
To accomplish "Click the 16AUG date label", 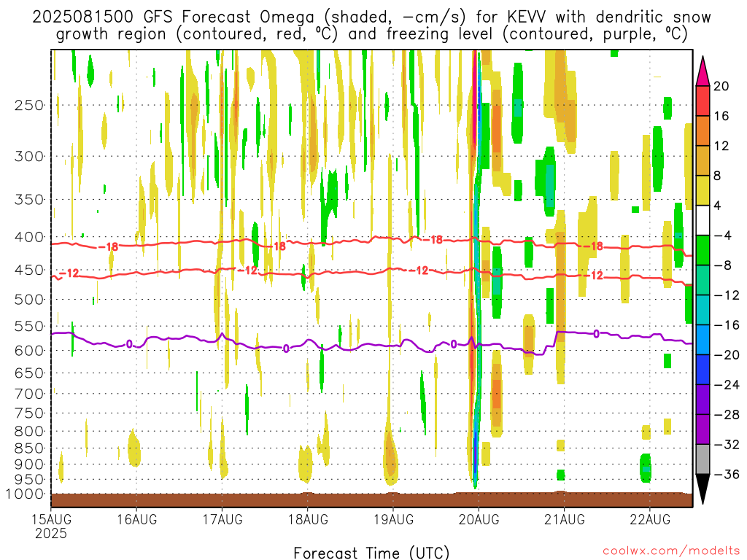I will click(x=136, y=519).
